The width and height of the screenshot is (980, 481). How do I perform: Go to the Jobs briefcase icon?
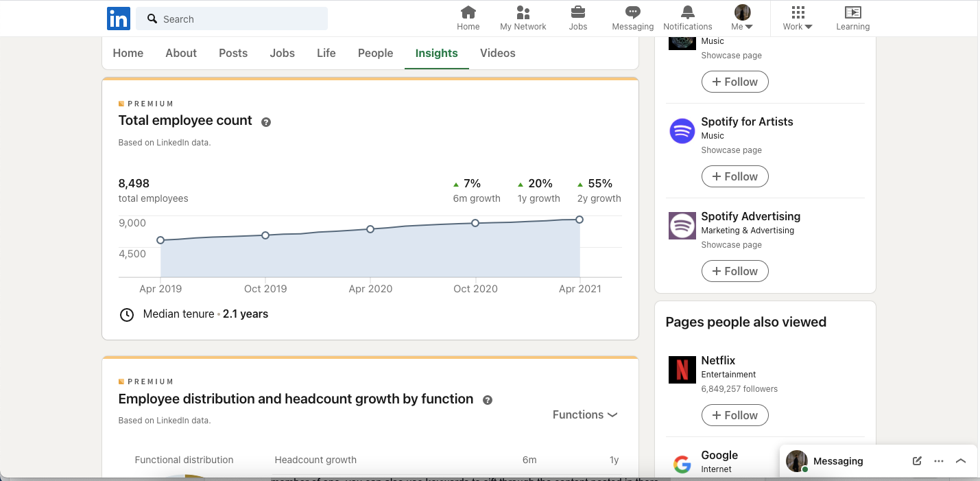click(578, 12)
